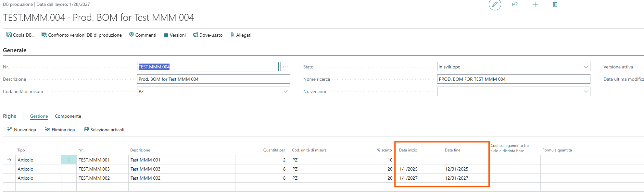Click the plus icon to create new
This screenshot has height=192, width=644.
tap(535, 5)
